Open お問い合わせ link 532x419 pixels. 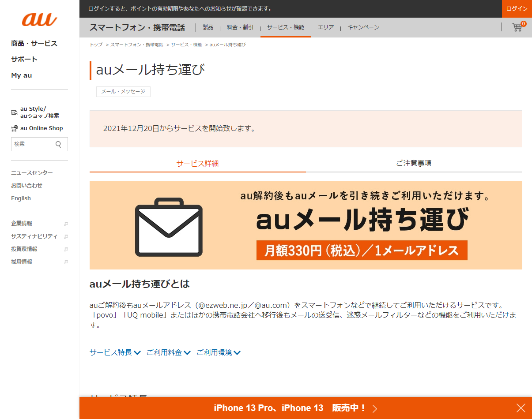coord(27,186)
